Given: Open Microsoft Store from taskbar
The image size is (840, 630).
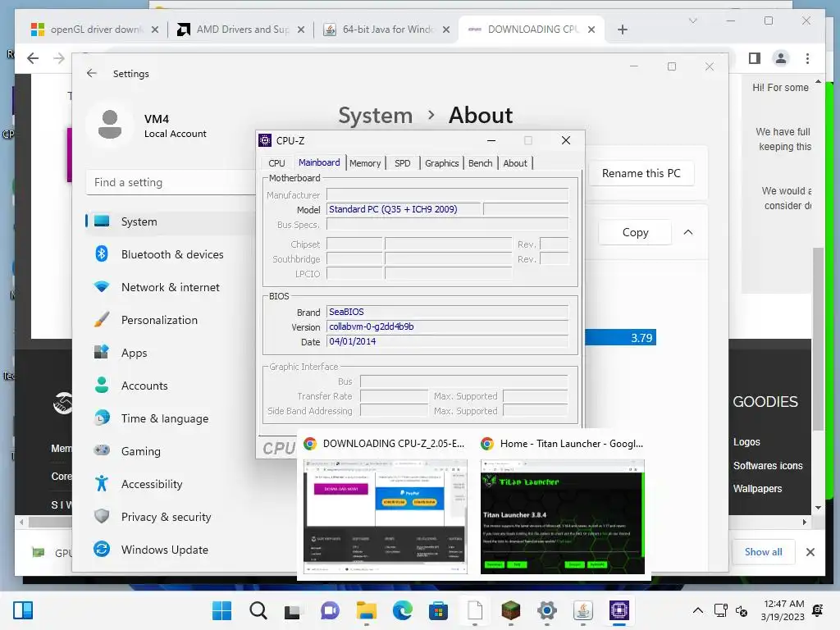Looking at the screenshot, I should click(438, 610).
